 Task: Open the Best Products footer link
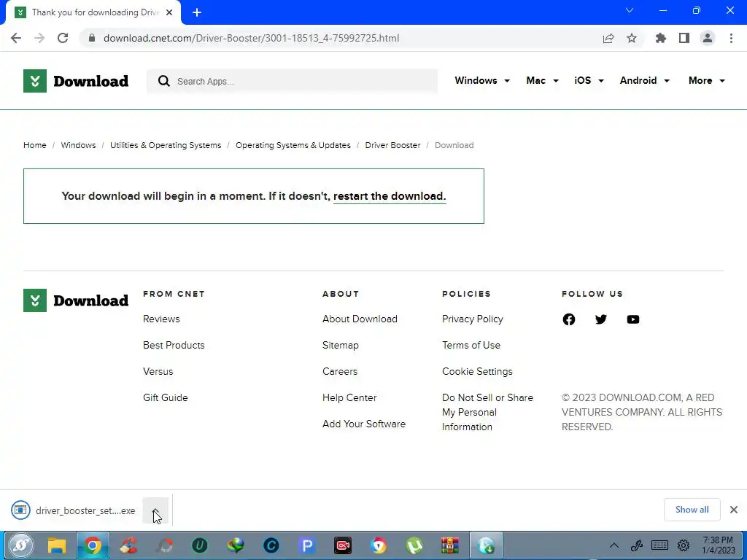coord(174,345)
